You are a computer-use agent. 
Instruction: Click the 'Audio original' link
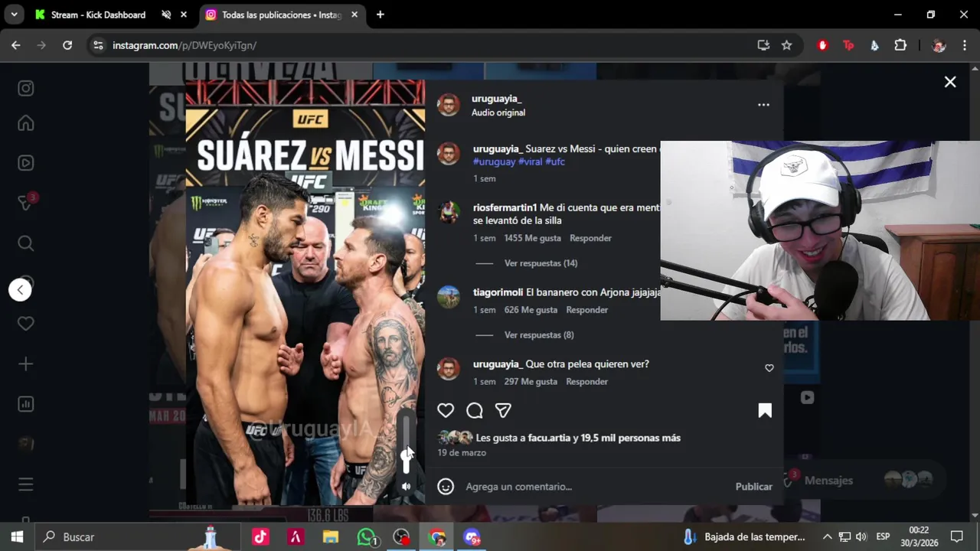coord(498,112)
